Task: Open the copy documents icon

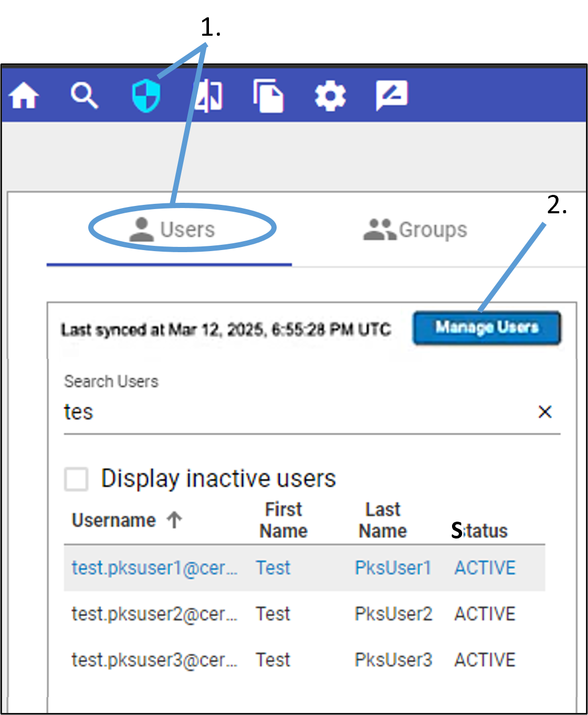Action: [269, 96]
